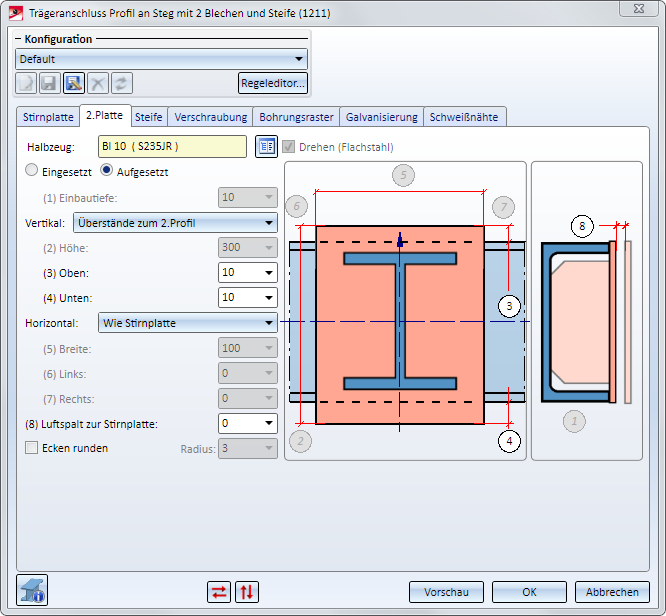Open the Halbzeug catalog selection icon
The width and height of the screenshot is (666, 616).
coord(265,147)
